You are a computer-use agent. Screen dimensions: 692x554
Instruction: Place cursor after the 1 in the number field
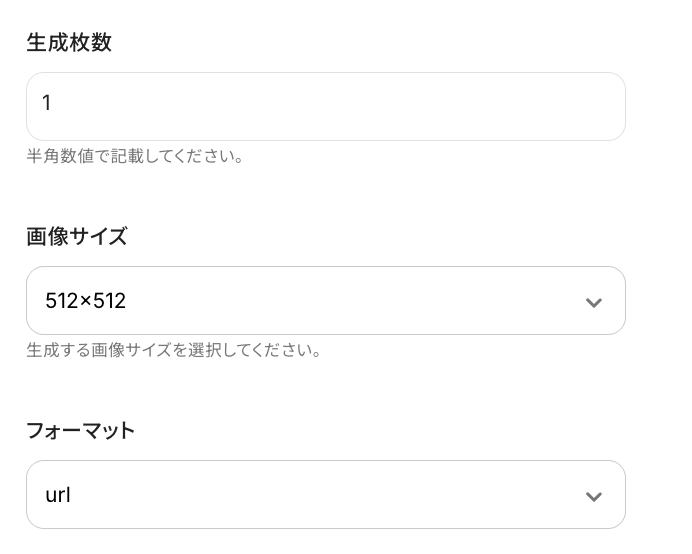pos(54,103)
